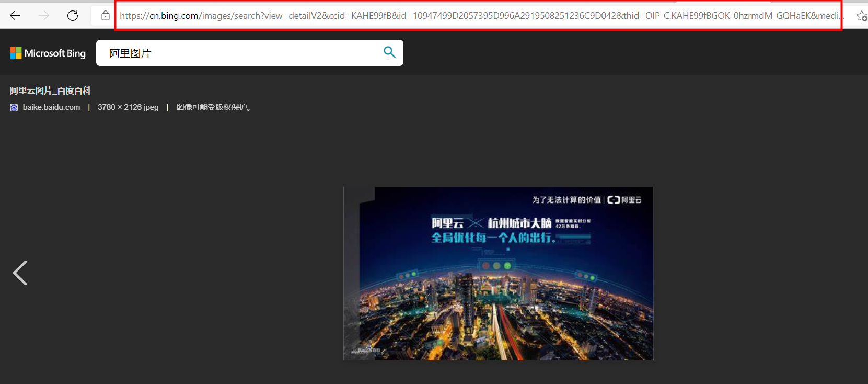View site info via the lock icon
This screenshot has height=384, width=868.
(106, 16)
